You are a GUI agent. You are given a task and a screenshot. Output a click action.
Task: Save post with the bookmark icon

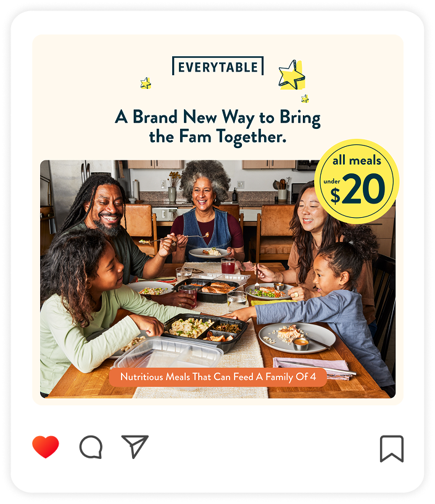click(392, 448)
